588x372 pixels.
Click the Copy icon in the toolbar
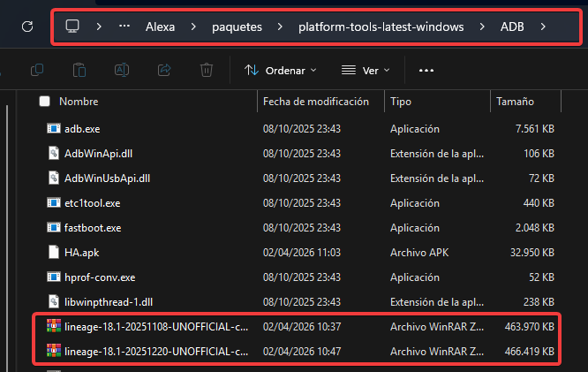37,70
